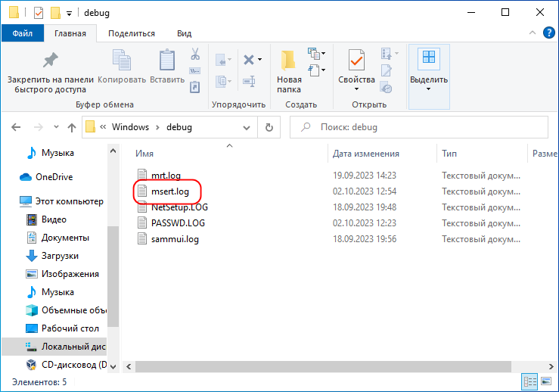Select the Поделиться ribbon tab
The height and width of the screenshot is (392, 559).
click(132, 33)
